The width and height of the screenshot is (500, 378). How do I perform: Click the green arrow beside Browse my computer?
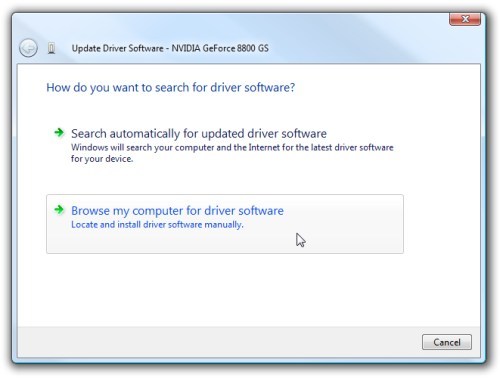59,210
